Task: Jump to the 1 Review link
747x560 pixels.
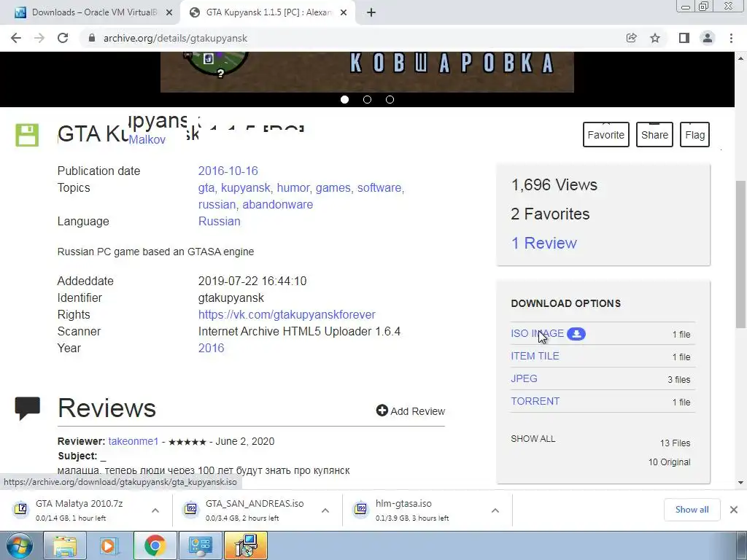Action: click(543, 243)
